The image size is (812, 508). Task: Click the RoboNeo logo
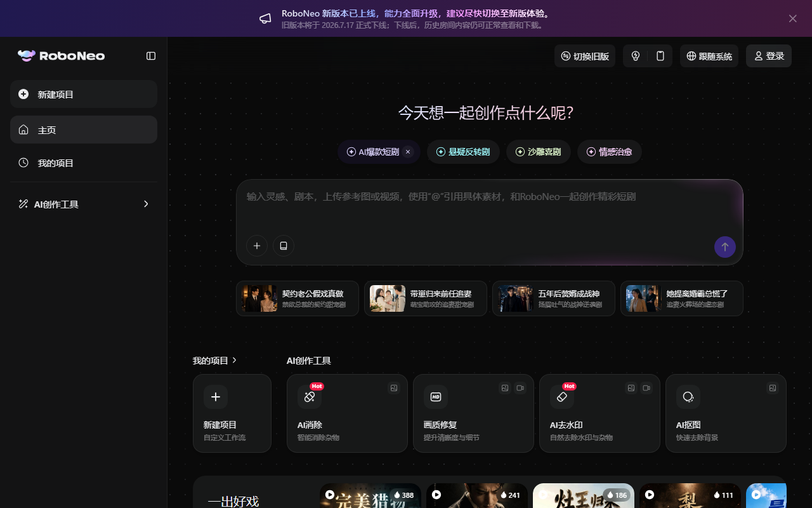point(61,56)
